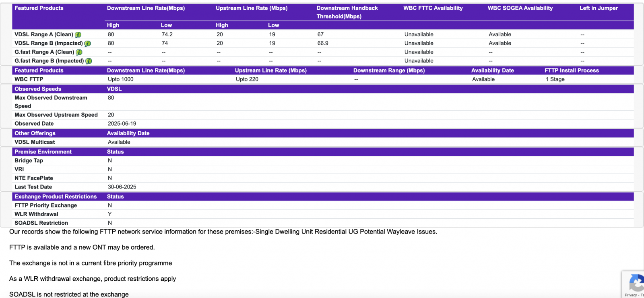Select the SOADSL Restriction row label

point(41,223)
